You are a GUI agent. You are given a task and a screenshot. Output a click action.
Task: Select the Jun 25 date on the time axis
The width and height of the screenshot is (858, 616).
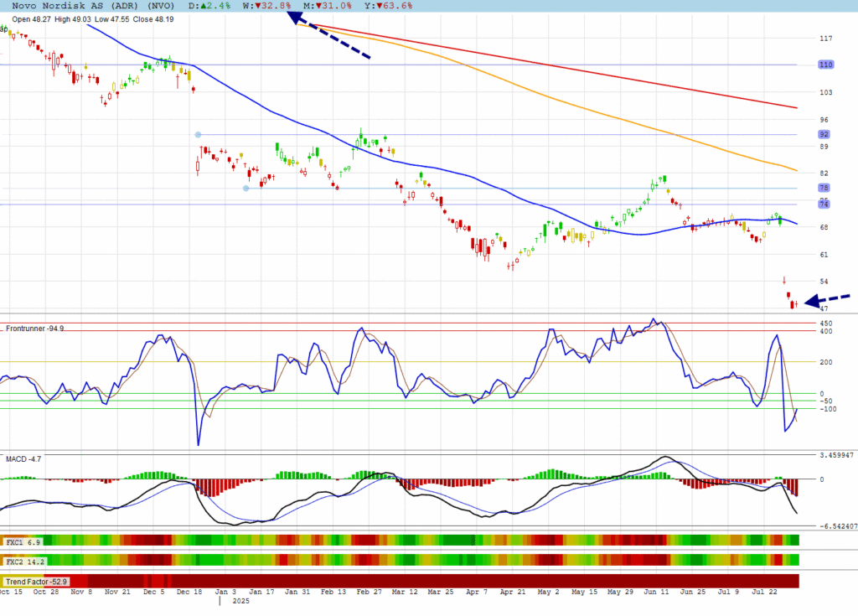tap(693, 592)
